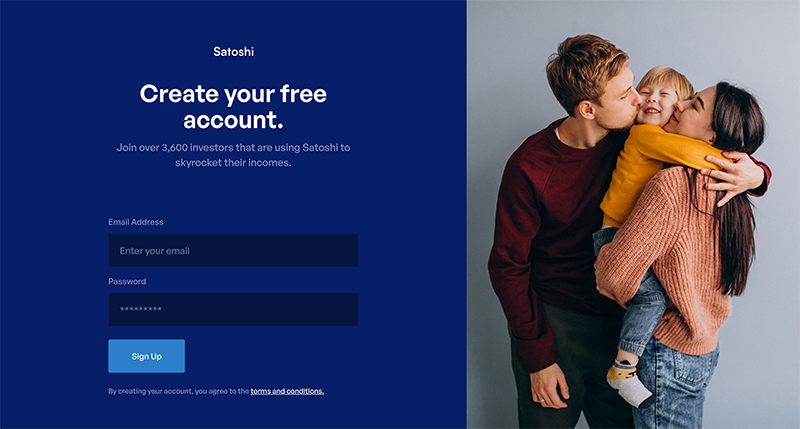Click the Satoshi logo at top
This screenshot has width=800, height=429.
click(233, 52)
